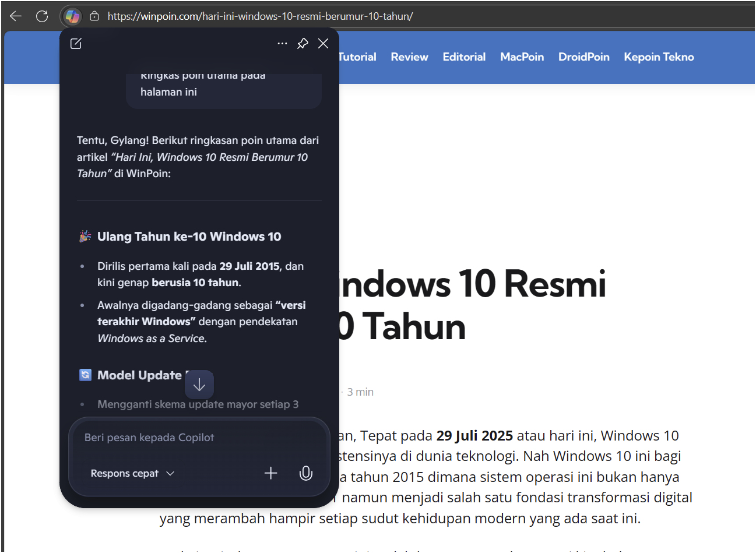Click the 'Model Update' section heading
This screenshot has width=756, height=553.
point(139,375)
